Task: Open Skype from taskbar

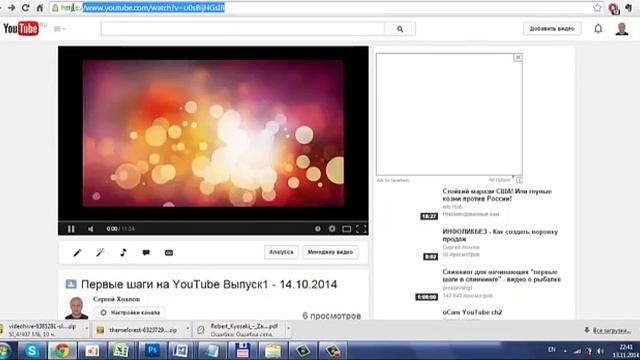Action: (32, 351)
